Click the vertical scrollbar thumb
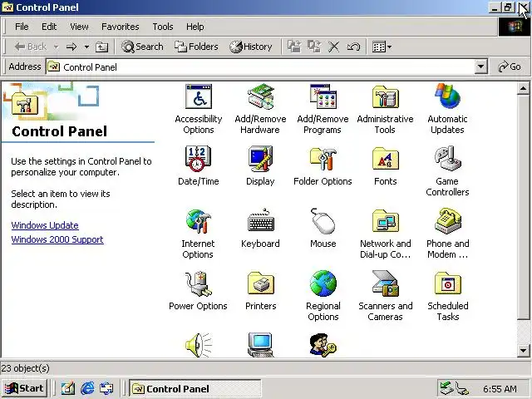 523,207
